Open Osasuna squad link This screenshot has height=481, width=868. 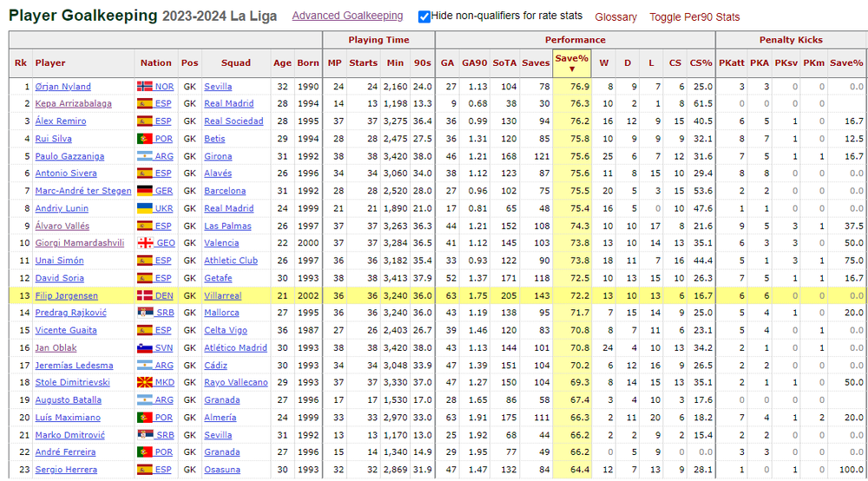pyautogui.click(x=222, y=470)
